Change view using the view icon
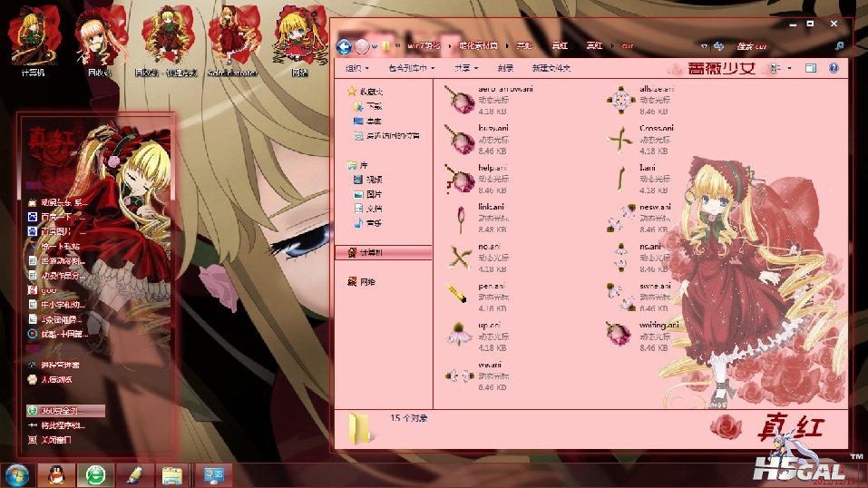The width and height of the screenshot is (868, 488). pos(775,68)
